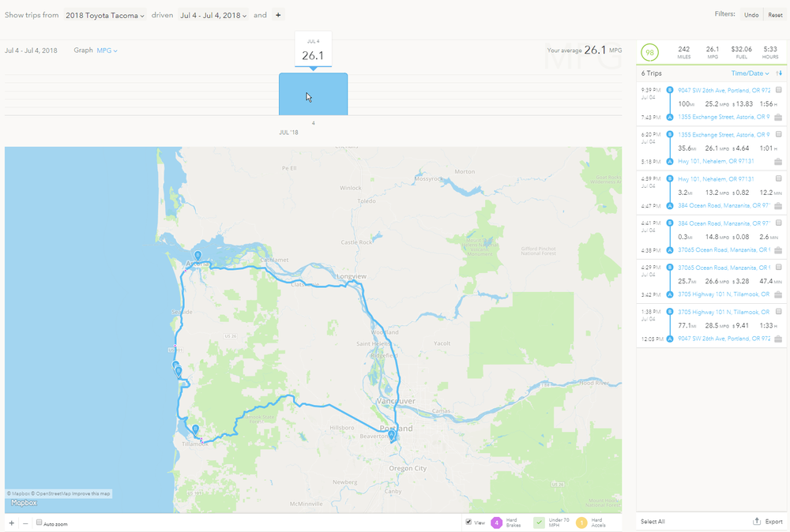This screenshot has height=532, width=790.
Task: Toggle the trip list sort order arrows
Action: pyautogui.click(x=778, y=73)
